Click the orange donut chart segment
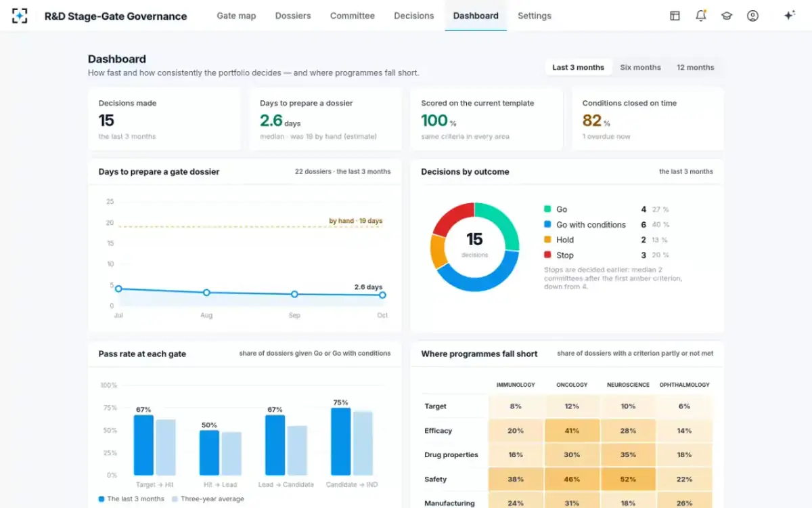Viewport: 812px width, 508px height. click(x=438, y=251)
